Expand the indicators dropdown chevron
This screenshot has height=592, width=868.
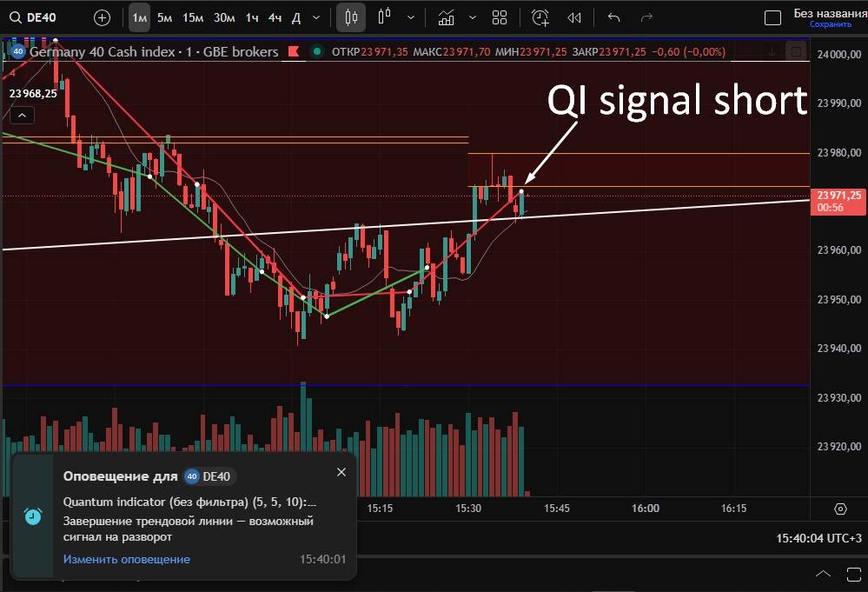click(x=472, y=17)
